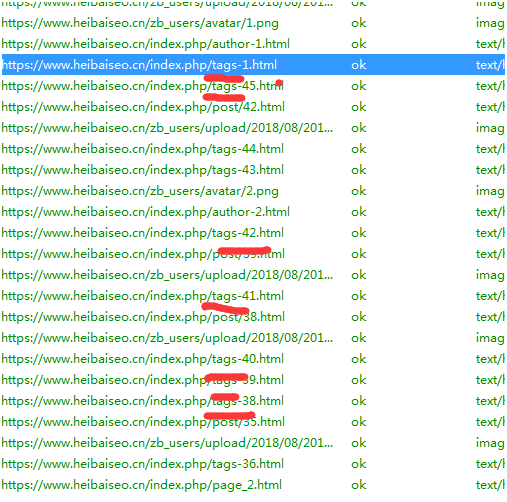Click the text type cell of author-1.html
This screenshot has width=507, height=502.
490,44
